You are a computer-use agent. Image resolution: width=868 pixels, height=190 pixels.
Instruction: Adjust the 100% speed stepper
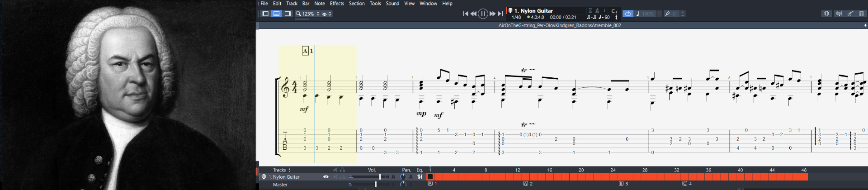click(x=659, y=14)
